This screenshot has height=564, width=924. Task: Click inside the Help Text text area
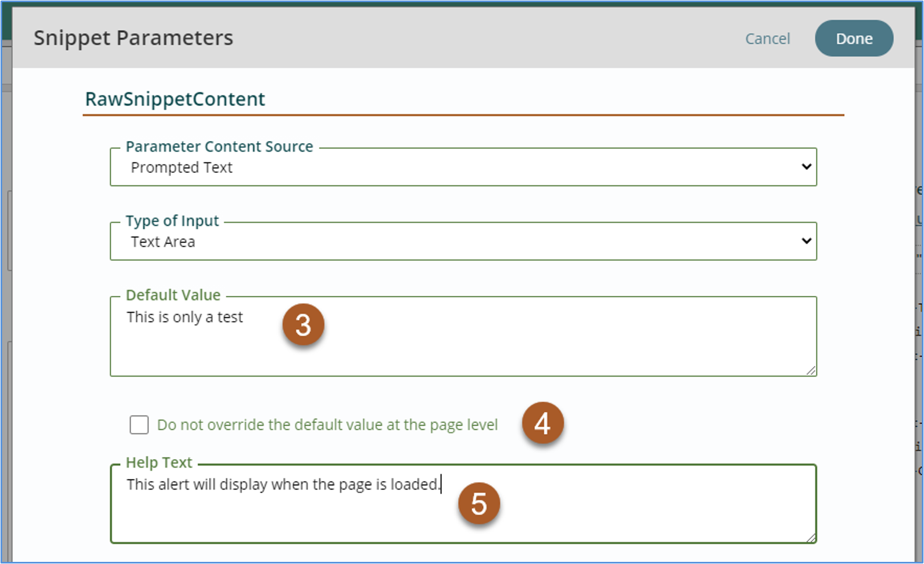coord(463,504)
